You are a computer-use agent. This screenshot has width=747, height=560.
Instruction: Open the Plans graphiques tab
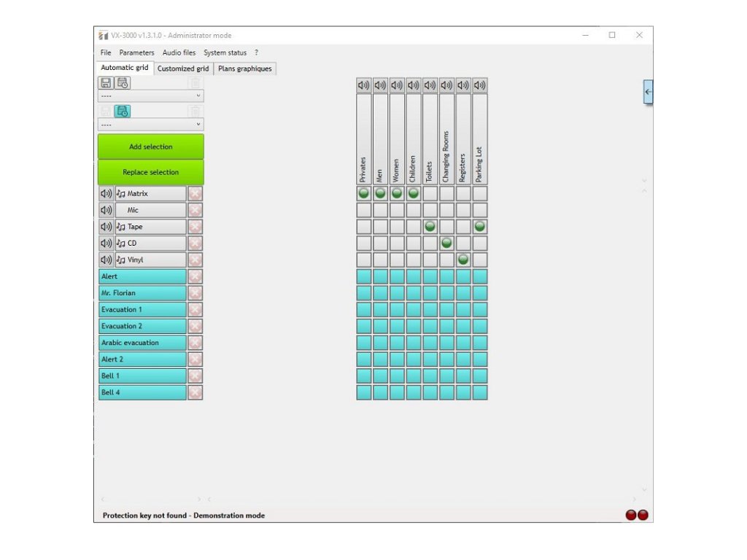(244, 69)
